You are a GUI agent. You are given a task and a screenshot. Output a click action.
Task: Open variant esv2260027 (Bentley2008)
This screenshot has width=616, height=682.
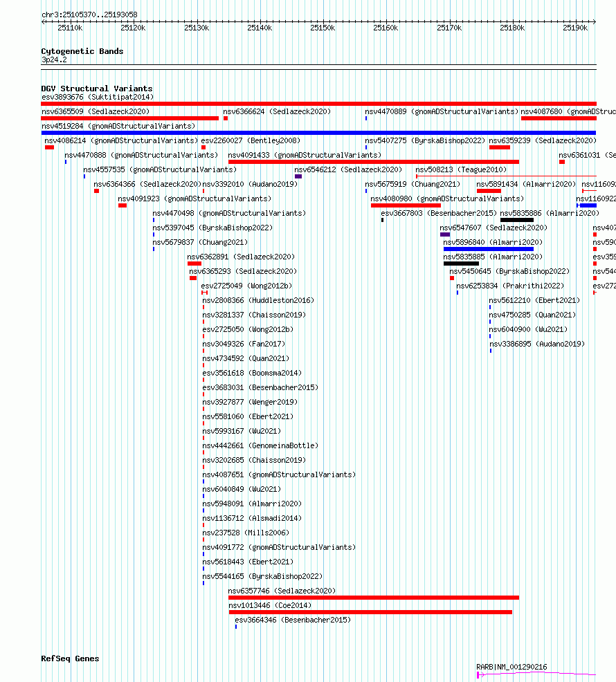pos(251,140)
